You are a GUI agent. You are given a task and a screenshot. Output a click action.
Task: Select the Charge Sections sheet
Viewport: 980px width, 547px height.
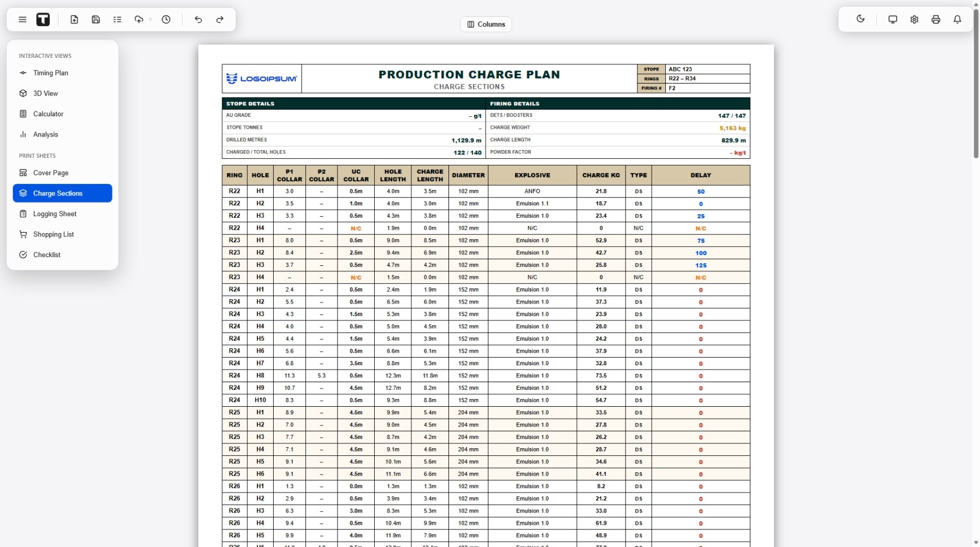coord(62,193)
